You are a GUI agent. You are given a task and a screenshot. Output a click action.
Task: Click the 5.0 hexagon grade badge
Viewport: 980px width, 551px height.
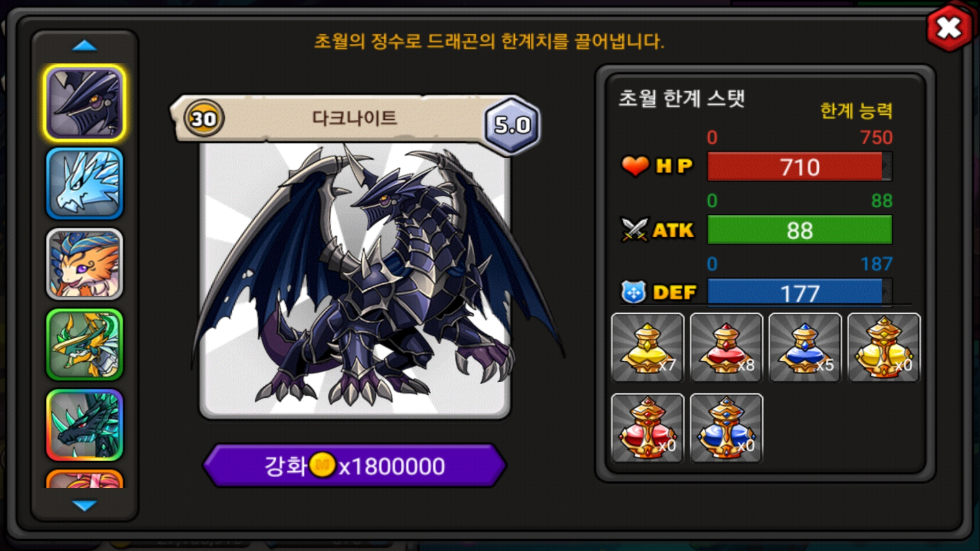[512, 125]
